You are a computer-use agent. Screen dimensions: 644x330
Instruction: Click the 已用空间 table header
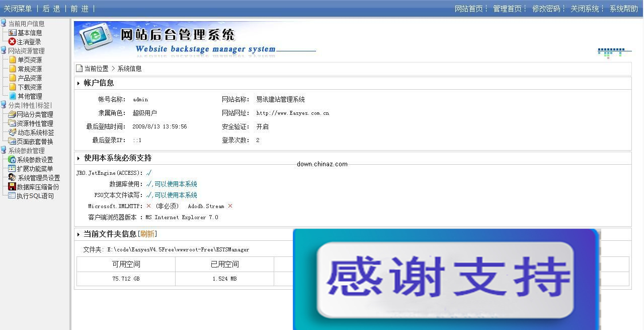(x=225, y=265)
